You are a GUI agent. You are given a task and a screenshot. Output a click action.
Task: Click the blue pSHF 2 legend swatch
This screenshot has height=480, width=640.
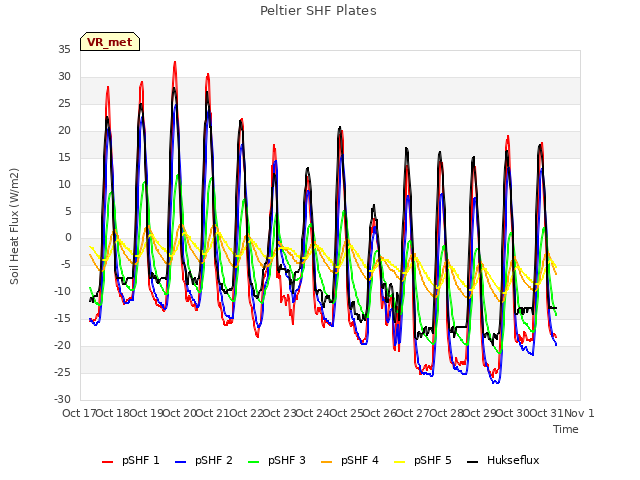[180, 462]
